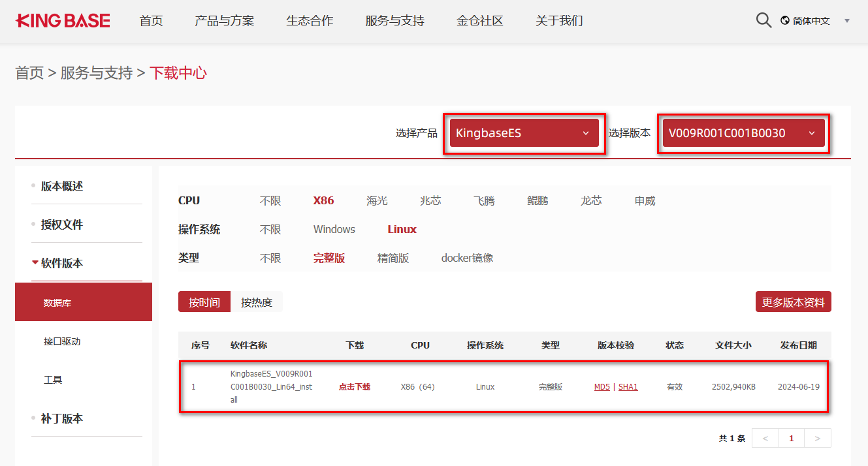
Task: Select 数据库 in the sidebar
Action: pyautogui.click(x=84, y=302)
